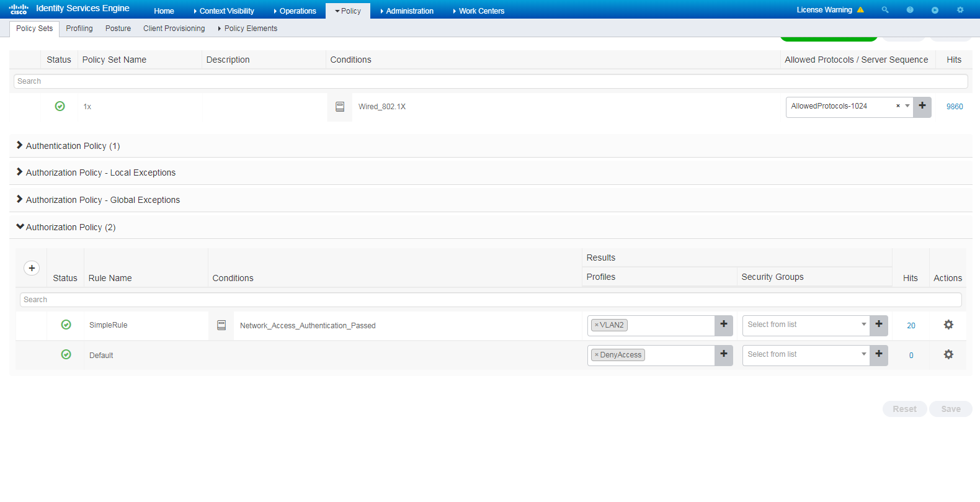Open AllowedProtocols-1024 dropdown arrow

click(907, 106)
